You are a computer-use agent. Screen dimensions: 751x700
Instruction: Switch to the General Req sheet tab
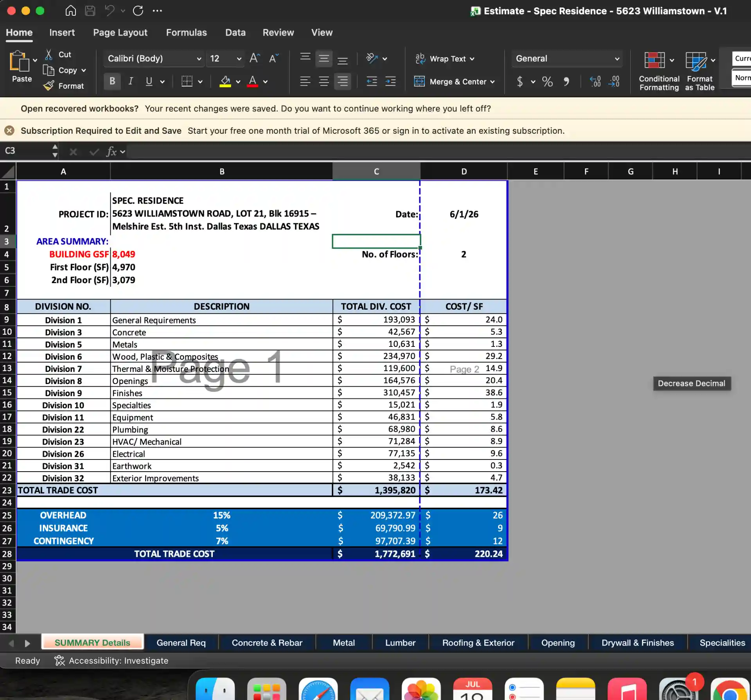pos(181,643)
